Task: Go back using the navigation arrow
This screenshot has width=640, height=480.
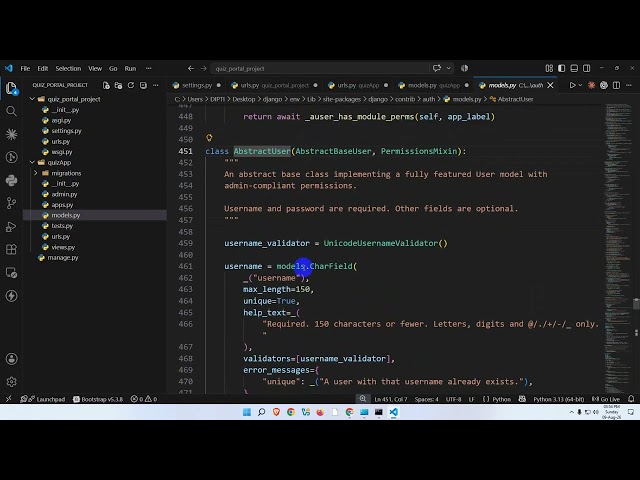Action: coord(191,69)
